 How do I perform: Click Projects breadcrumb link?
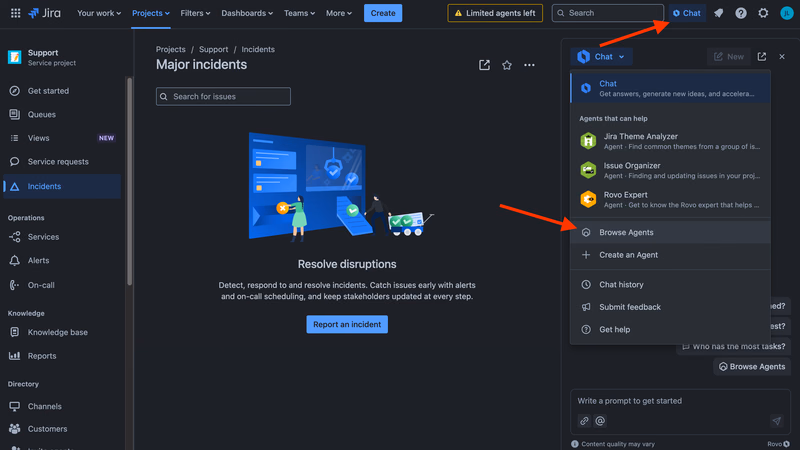(170, 49)
